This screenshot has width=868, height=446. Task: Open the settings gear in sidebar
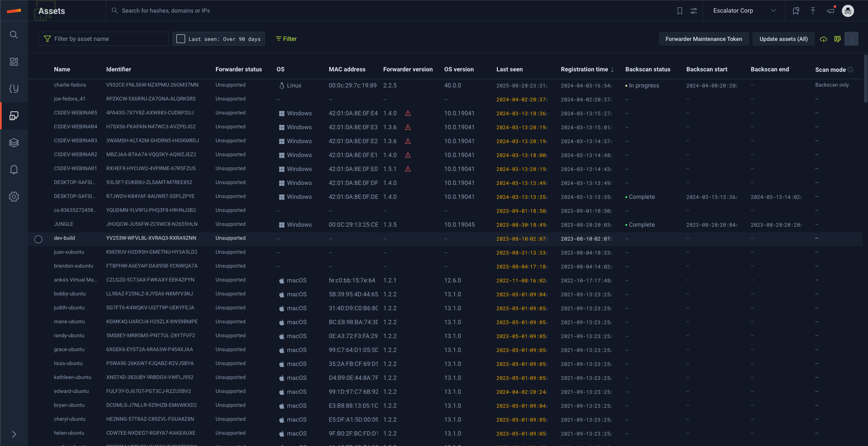coord(14,197)
